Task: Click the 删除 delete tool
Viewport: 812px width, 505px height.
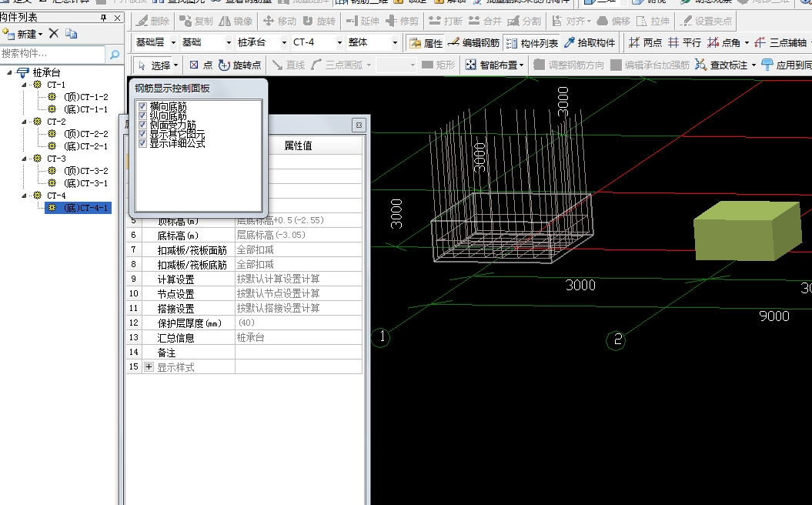Action: [x=152, y=22]
